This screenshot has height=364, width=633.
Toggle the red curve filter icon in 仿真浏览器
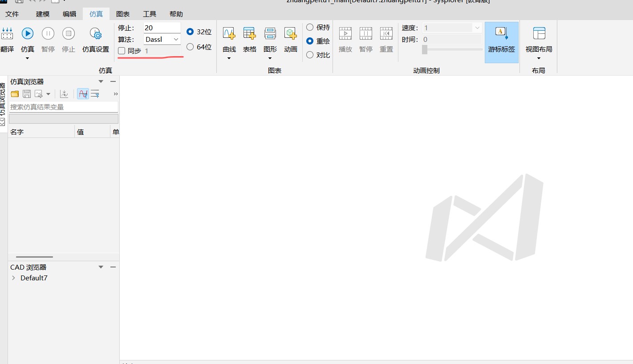[x=83, y=94]
